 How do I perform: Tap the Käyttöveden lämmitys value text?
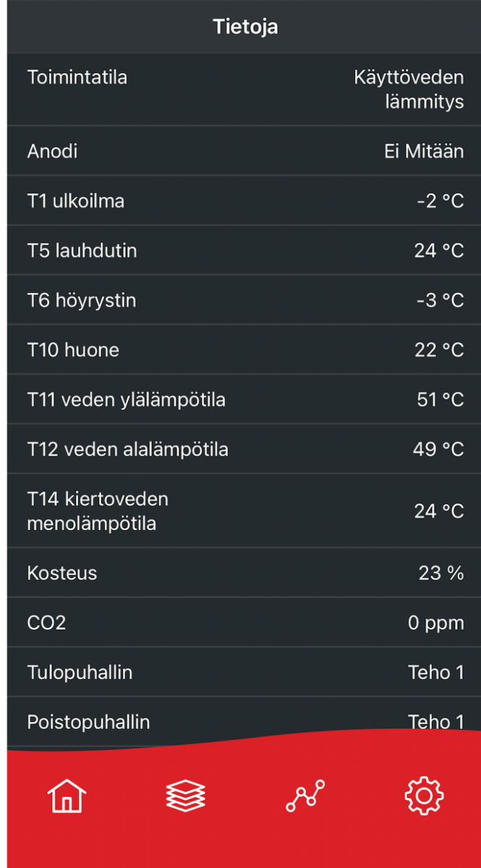coord(409,89)
